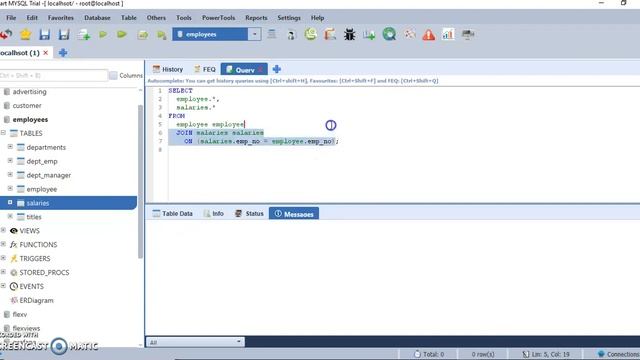Screen dimensions: 640x360
Task: Expand the departments table node
Action: click(x=10, y=147)
